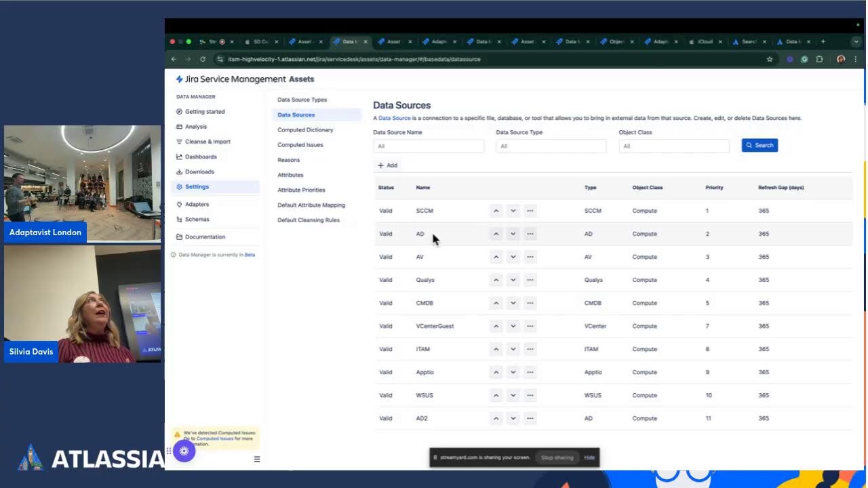Open more options for Qualys row

click(x=530, y=280)
